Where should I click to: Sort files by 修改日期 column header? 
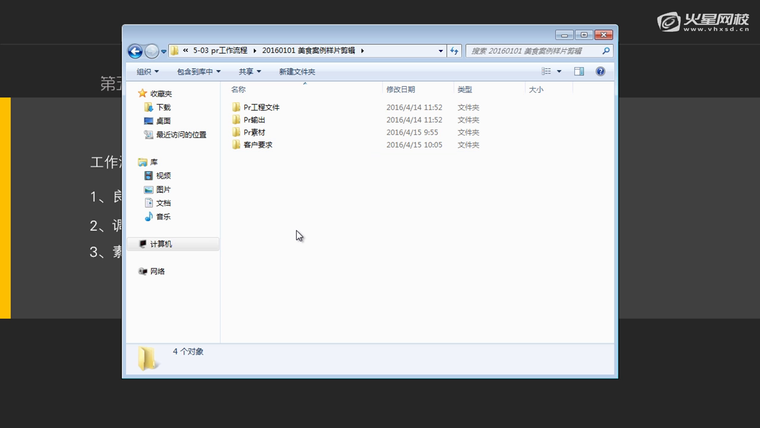(x=401, y=90)
